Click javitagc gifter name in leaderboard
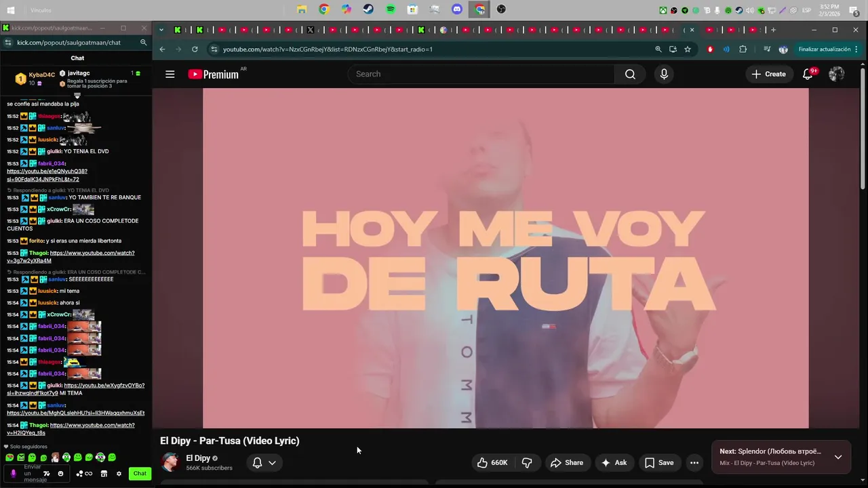868x488 pixels. pos(79,73)
